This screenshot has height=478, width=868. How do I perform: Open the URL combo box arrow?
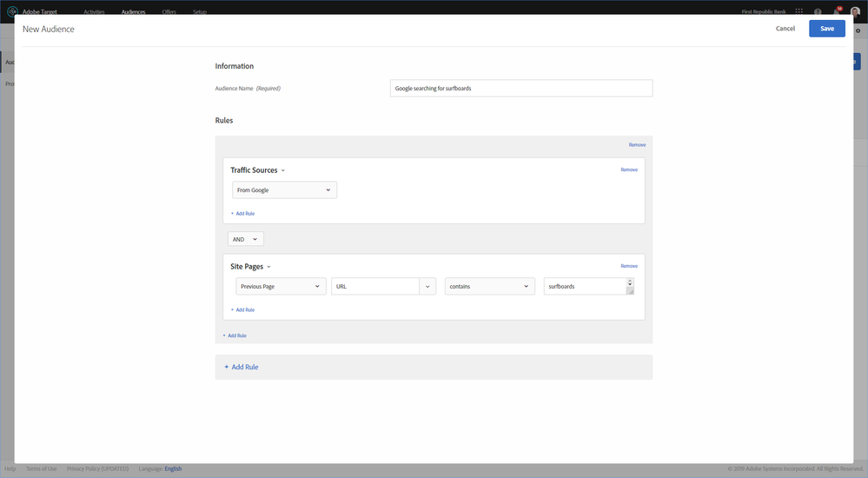[427, 286]
